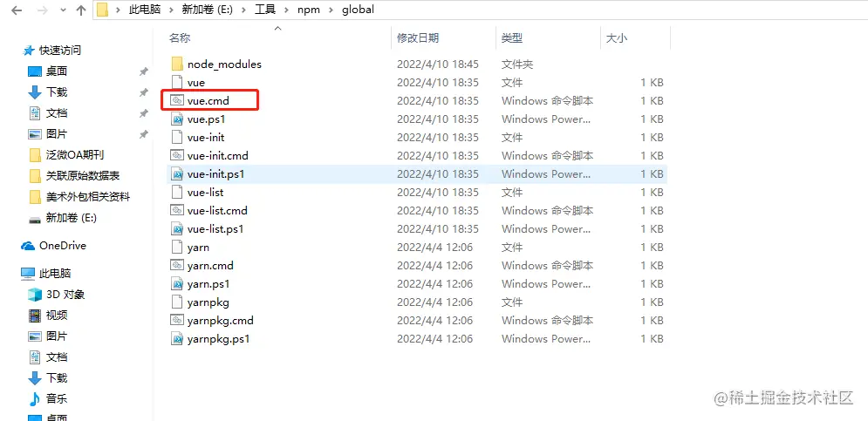868x421 pixels.
Task: Select the vue file icon
Action: [177, 82]
